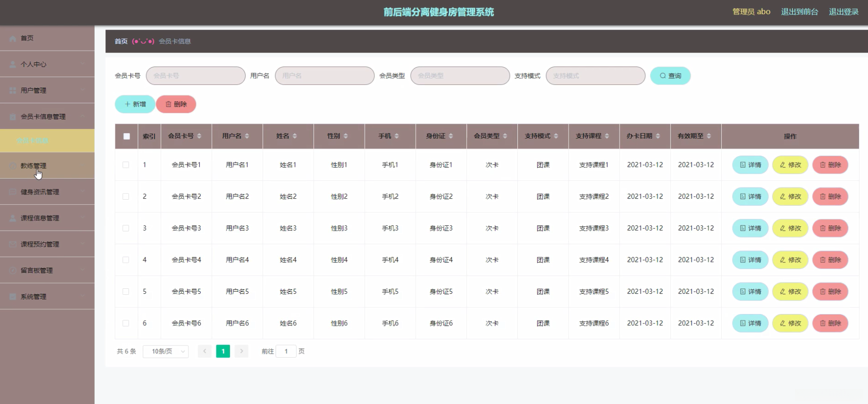Sort by 支持课程 using its sort icon
The image size is (868, 404).
click(x=607, y=136)
